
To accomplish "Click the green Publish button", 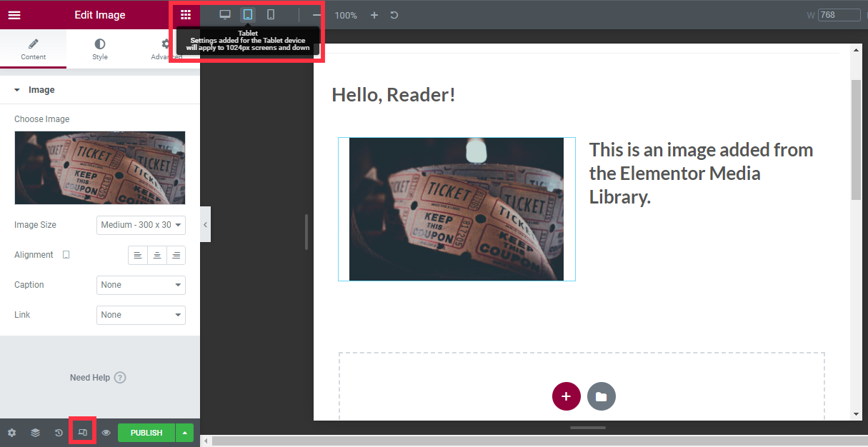I will (146, 433).
